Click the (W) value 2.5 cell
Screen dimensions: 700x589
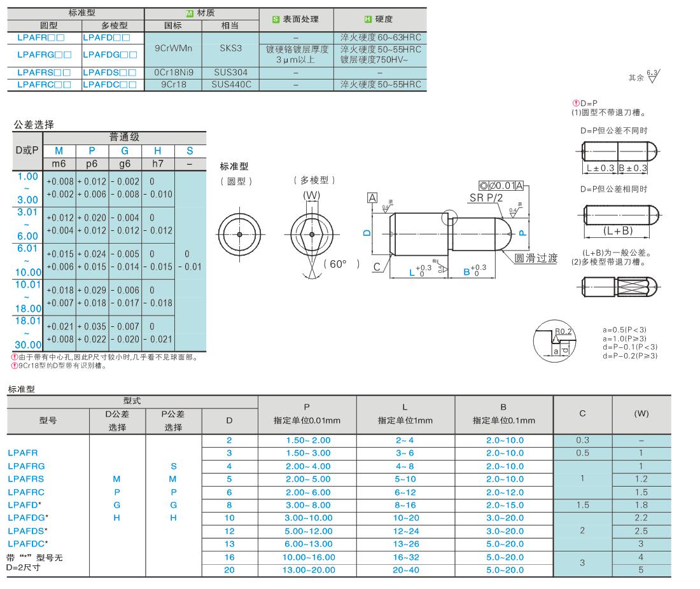[x=641, y=531]
